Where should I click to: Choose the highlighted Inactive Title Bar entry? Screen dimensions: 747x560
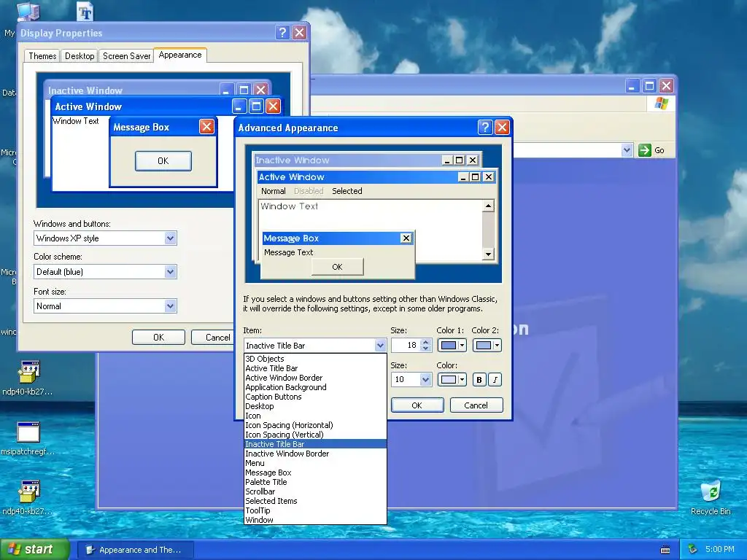click(315, 444)
